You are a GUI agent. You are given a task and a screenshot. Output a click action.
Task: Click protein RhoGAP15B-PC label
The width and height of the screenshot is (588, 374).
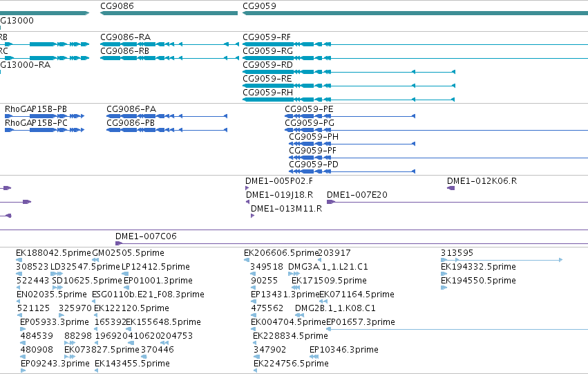36,123
